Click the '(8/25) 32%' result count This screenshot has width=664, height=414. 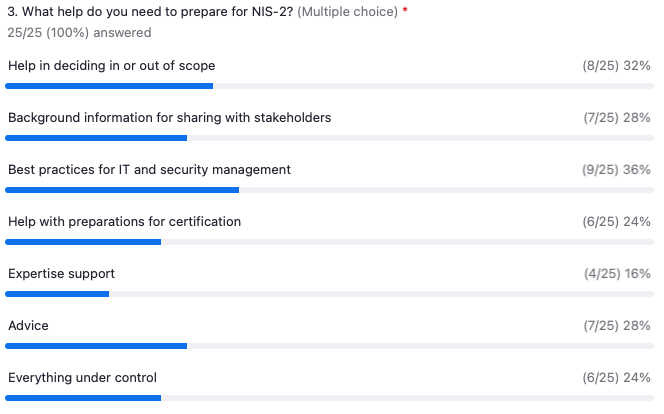coord(617,66)
